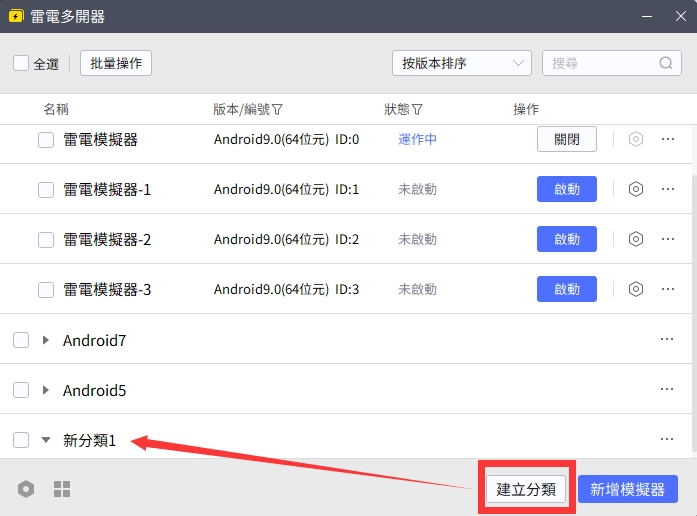Click the 建立分類 button
Image resolution: width=697 pixels, height=516 pixels.
pos(526,489)
